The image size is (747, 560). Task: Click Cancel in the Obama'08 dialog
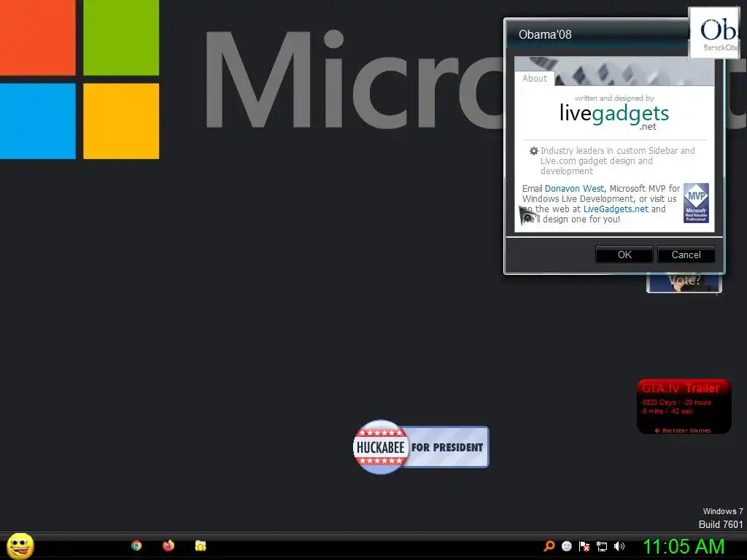[x=686, y=254]
